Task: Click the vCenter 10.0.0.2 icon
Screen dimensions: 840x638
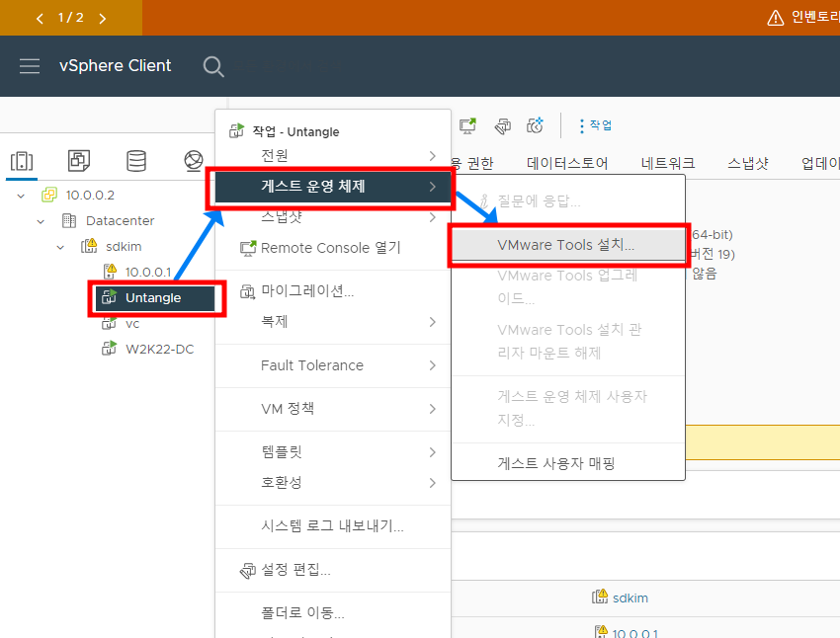Action: pos(49,195)
